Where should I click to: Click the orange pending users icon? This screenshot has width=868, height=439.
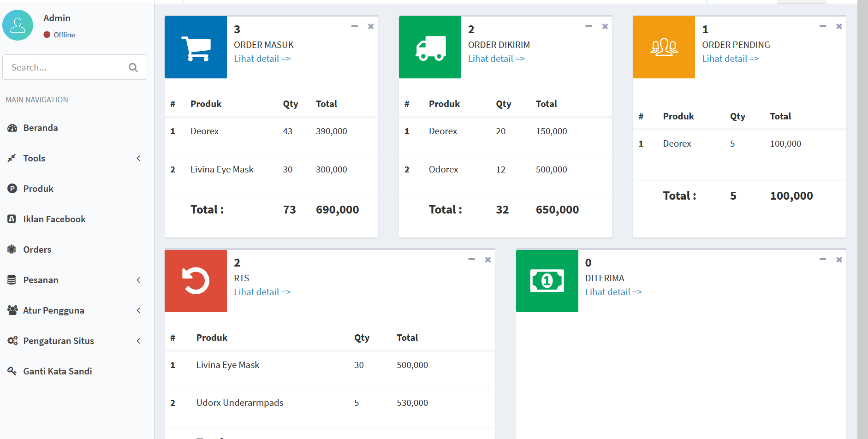664,47
